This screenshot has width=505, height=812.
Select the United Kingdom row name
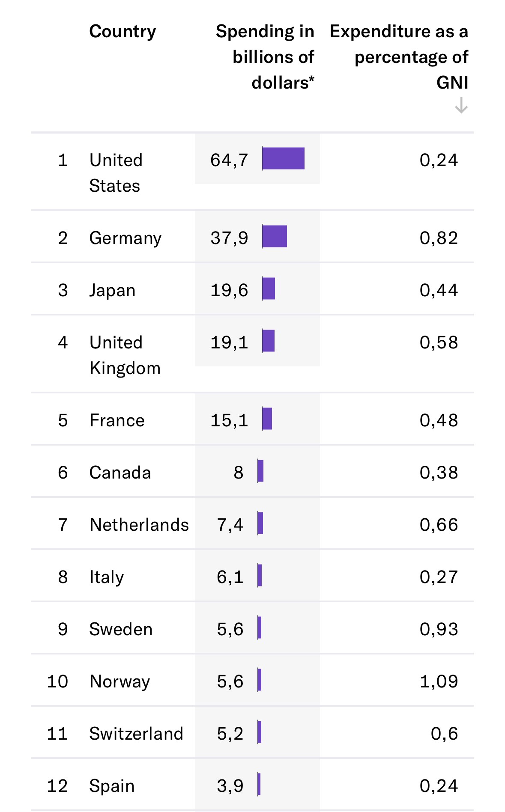[125, 355]
